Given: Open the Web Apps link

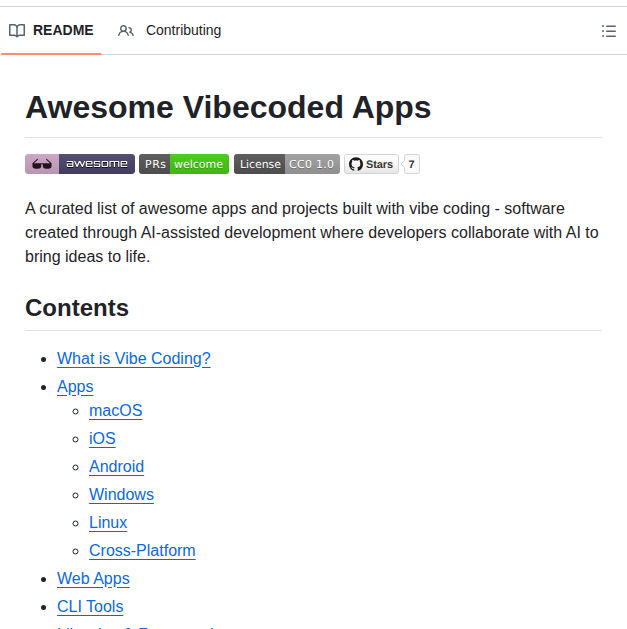Looking at the screenshot, I should click(x=93, y=579).
